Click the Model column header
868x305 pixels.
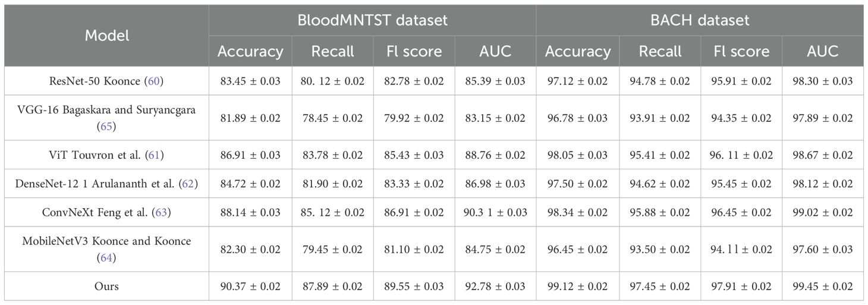(106, 36)
